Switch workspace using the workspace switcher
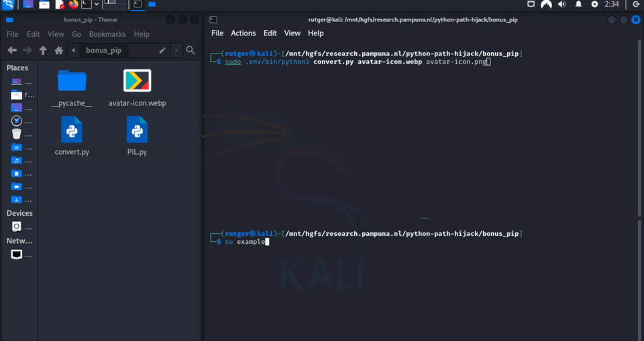This screenshot has width=644, height=341. [x=115, y=5]
